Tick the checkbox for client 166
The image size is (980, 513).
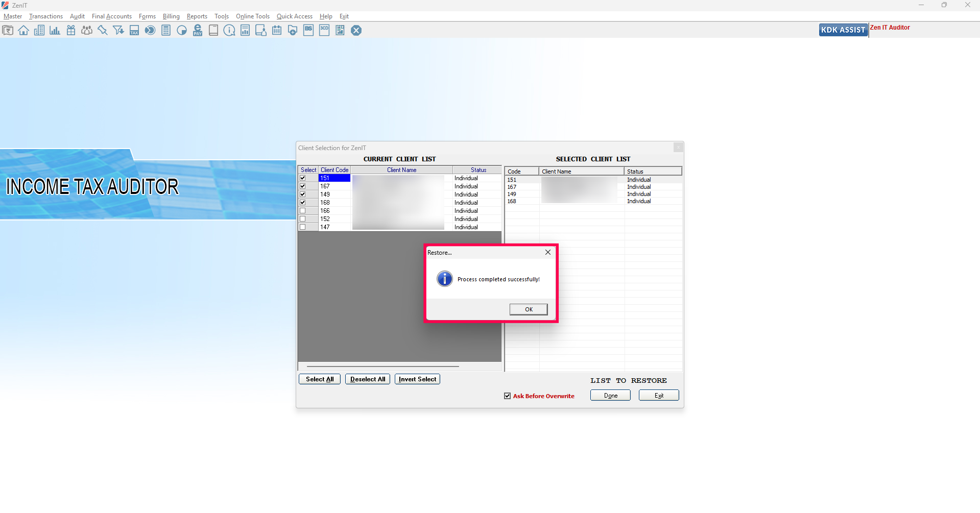[303, 211]
